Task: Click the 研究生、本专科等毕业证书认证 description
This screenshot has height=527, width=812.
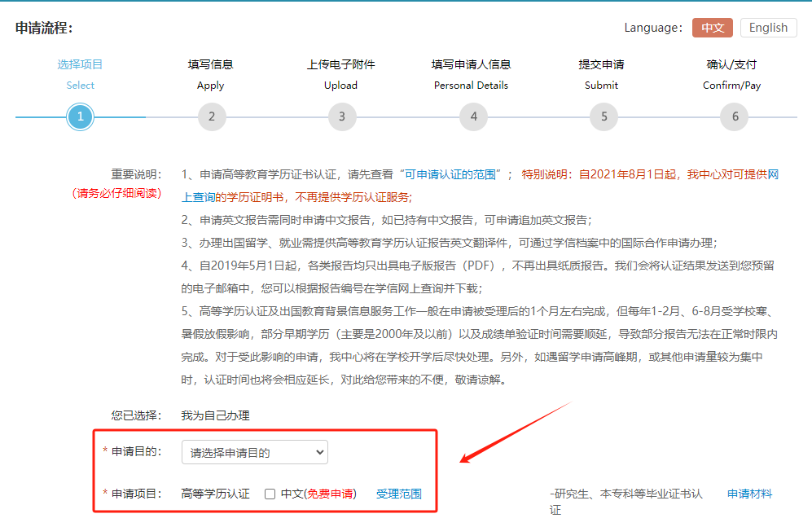Action: click(x=626, y=502)
